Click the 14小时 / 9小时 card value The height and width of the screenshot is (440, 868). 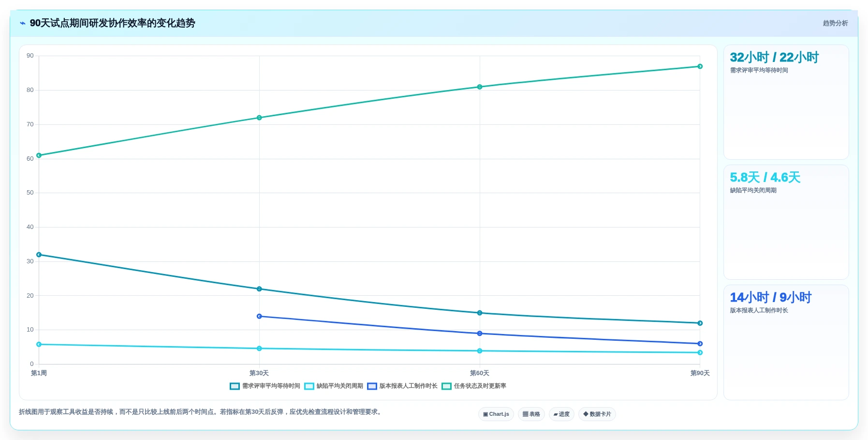[x=770, y=298]
